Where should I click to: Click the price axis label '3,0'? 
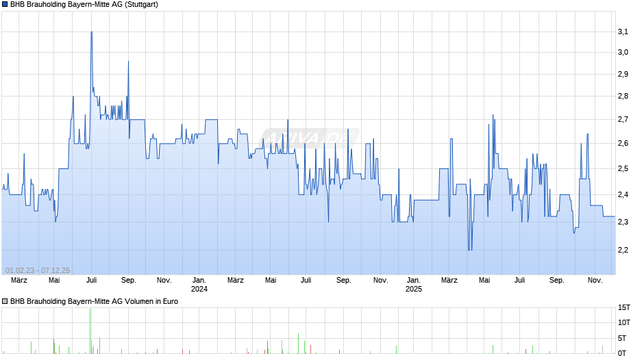pos(623,52)
